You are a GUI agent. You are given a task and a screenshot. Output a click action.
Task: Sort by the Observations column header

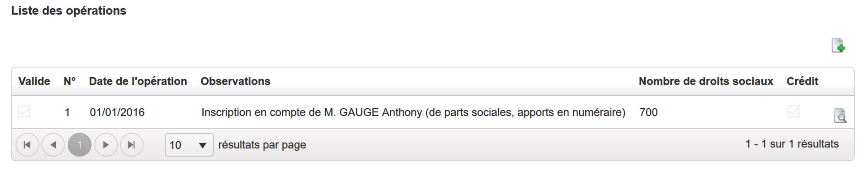click(235, 81)
